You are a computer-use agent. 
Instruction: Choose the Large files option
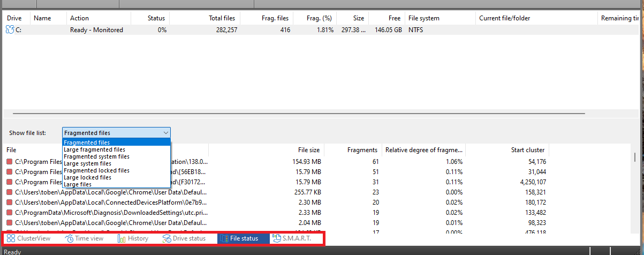[117, 184]
